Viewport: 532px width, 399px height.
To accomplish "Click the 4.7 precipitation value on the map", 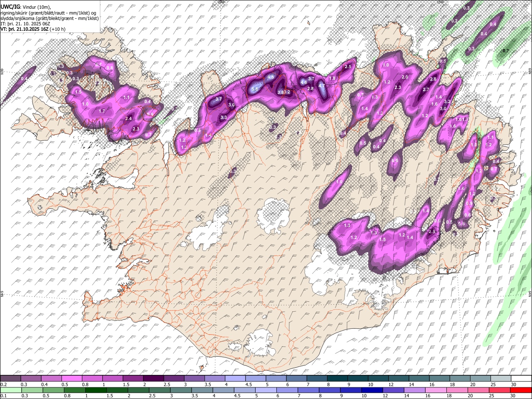I will coord(322,86).
